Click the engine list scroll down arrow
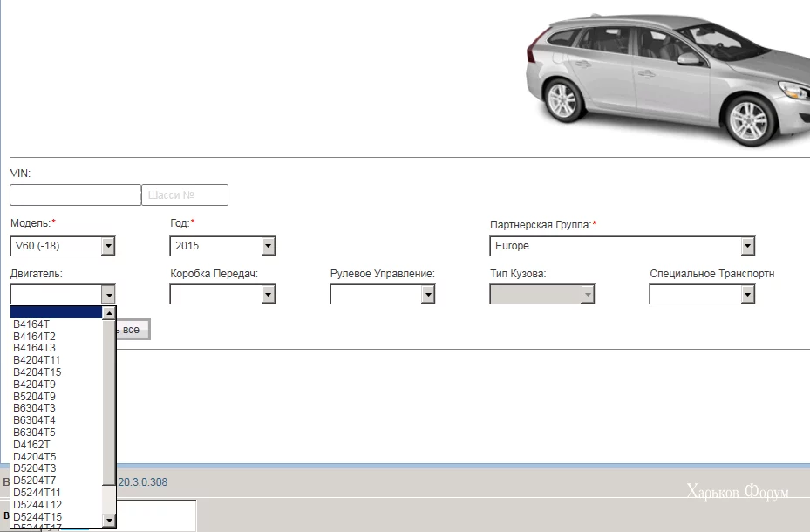The height and width of the screenshot is (532, 810). coord(109,520)
